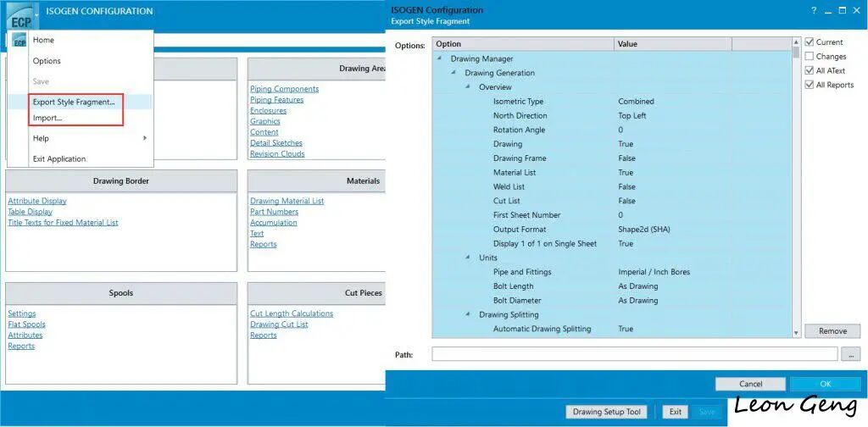This screenshot has height=427, width=868.
Task: Click the options list scroll down arrow
Action: 797,334
